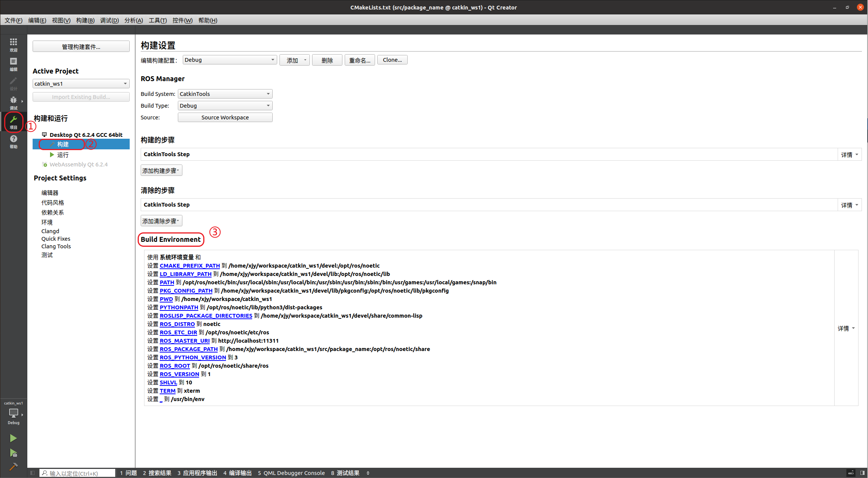Expand the Active Project catkin_ws1 combo box
This screenshot has height=478, width=868.
[x=81, y=83]
